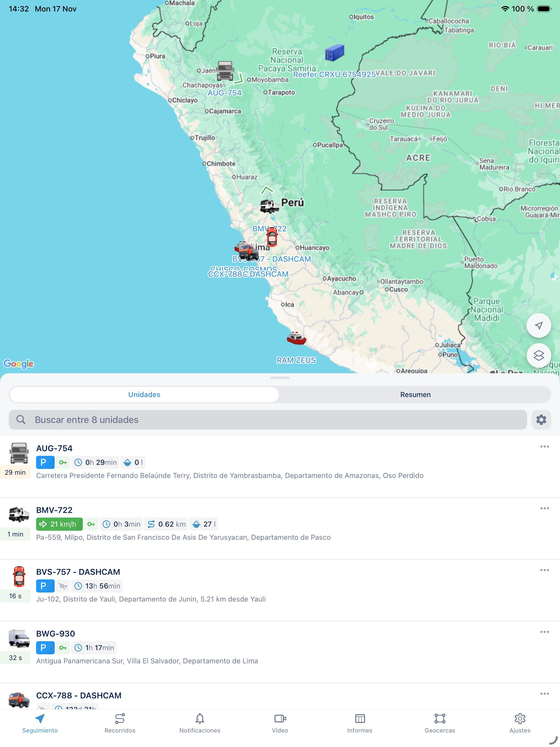This screenshot has height=747, width=560.
Task: Open unit list settings gear
Action: (x=541, y=420)
